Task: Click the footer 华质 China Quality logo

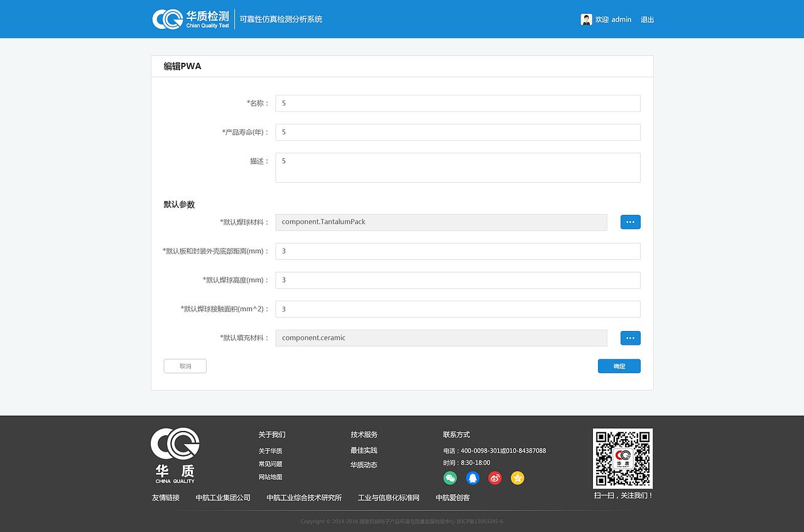Action: (x=175, y=455)
